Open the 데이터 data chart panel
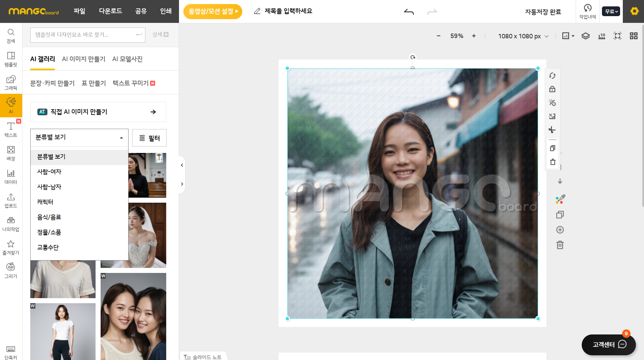This screenshot has height=360, width=644. click(11, 177)
